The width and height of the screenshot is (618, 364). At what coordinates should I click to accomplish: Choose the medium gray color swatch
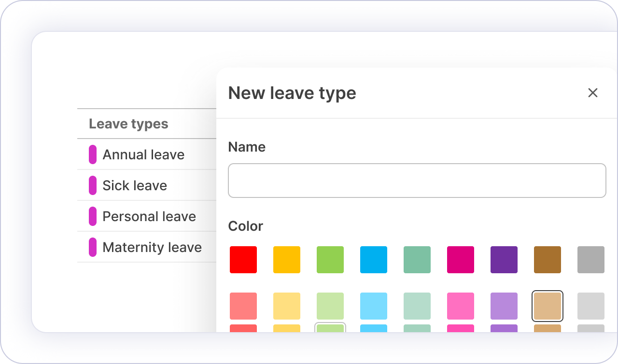(591, 260)
